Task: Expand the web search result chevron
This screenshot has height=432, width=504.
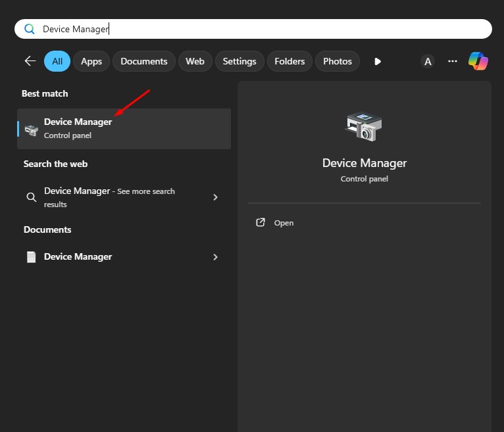Action: click(215, 197)
